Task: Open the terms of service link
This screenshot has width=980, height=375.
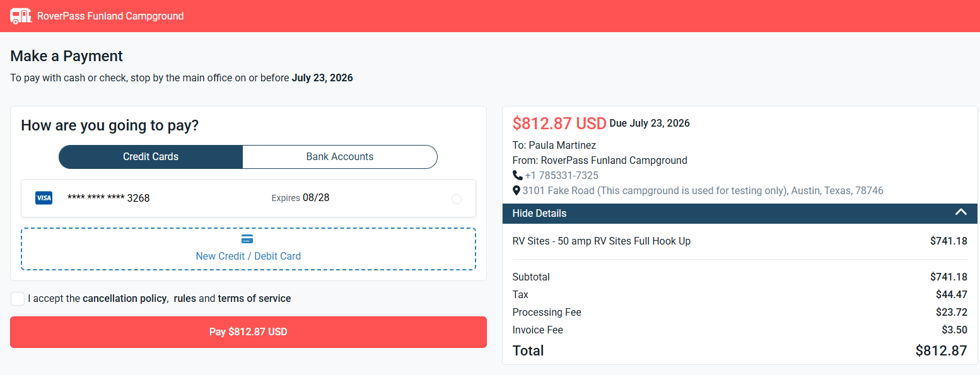Action: [254, 299]
